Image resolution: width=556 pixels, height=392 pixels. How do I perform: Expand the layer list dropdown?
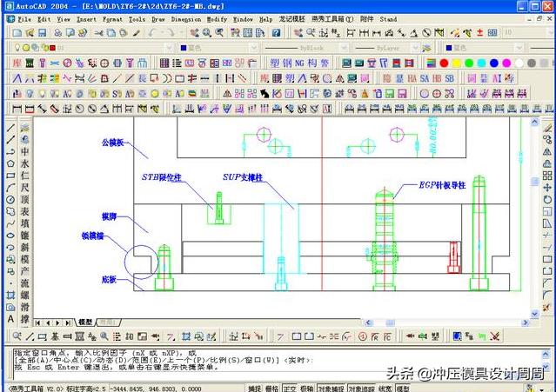[169, 48]
